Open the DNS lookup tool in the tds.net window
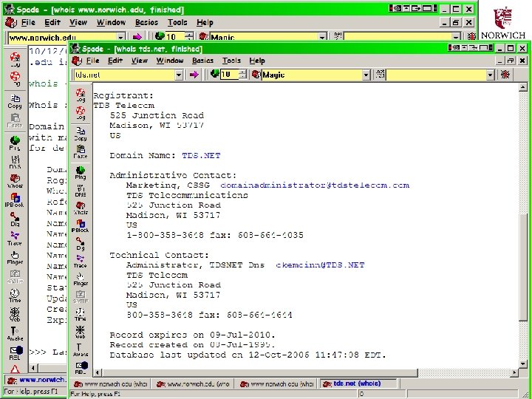This screenshot has height=399, width=532. 81,191
